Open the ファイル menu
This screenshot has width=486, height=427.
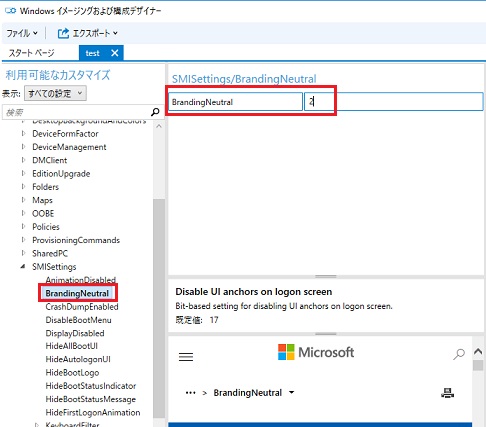click(22, 33)
